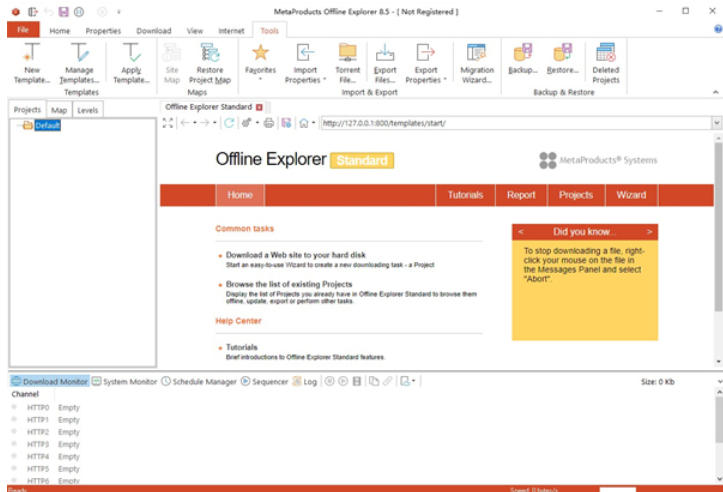Click Tutorials in the orange navigation bar

[465, 195]
